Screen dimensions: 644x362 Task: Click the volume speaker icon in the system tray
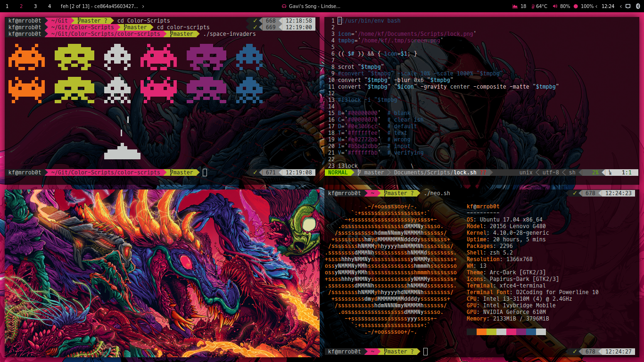tap(554, 6)
